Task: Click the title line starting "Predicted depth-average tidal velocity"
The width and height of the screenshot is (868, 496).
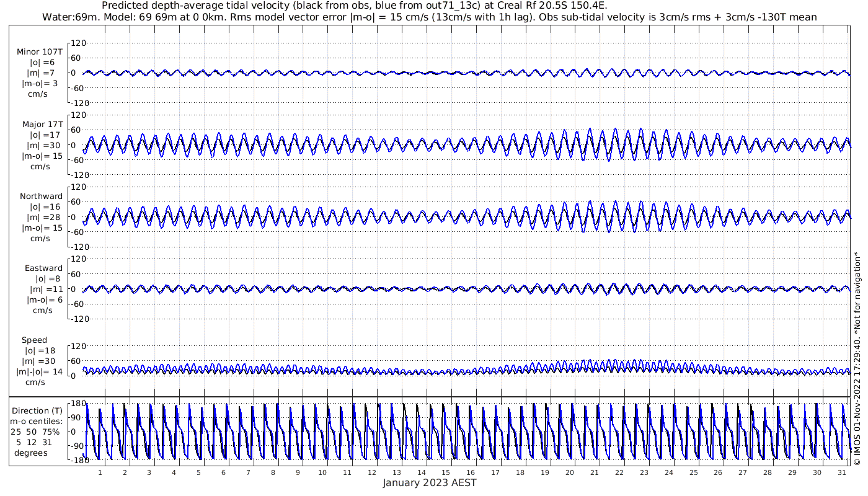Action: (354, 6)
